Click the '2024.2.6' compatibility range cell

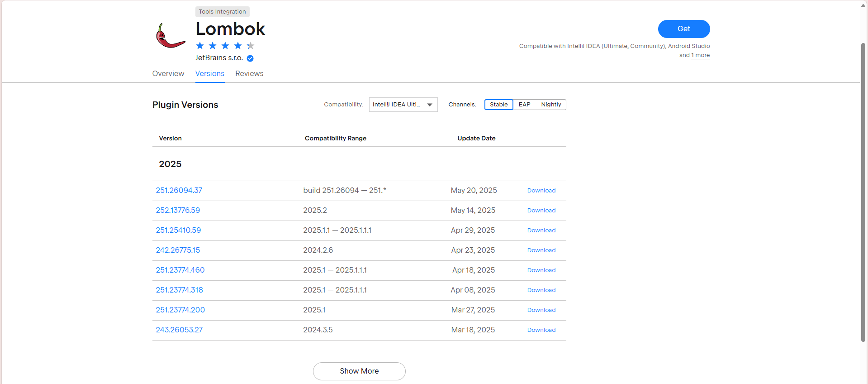click(x=318, y=250)
